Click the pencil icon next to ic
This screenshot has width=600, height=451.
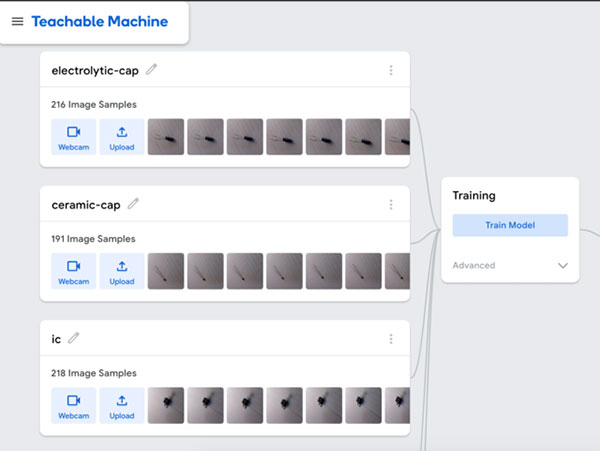(73, 339)
